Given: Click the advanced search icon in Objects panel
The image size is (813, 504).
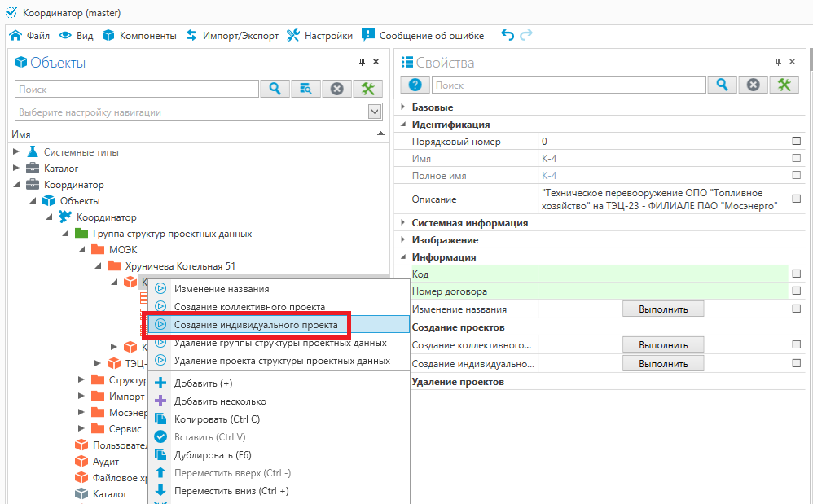Looking at the screenshot, I should pos(306,89).
